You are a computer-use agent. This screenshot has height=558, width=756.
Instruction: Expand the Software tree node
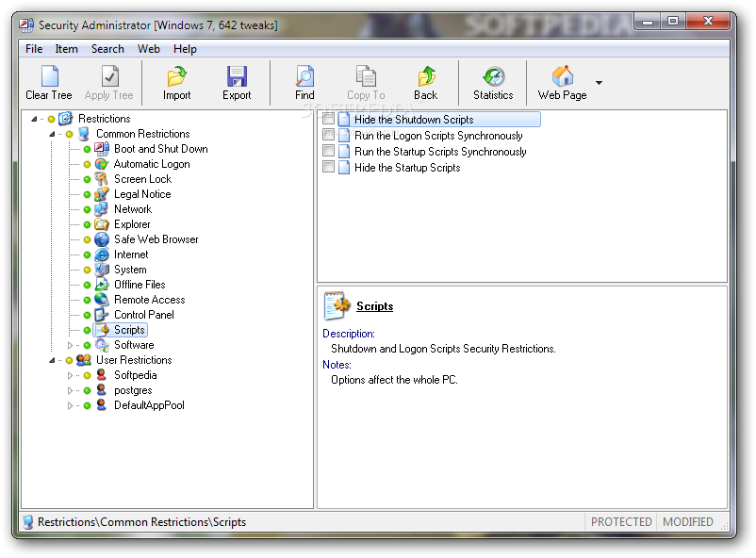[70, 345]
